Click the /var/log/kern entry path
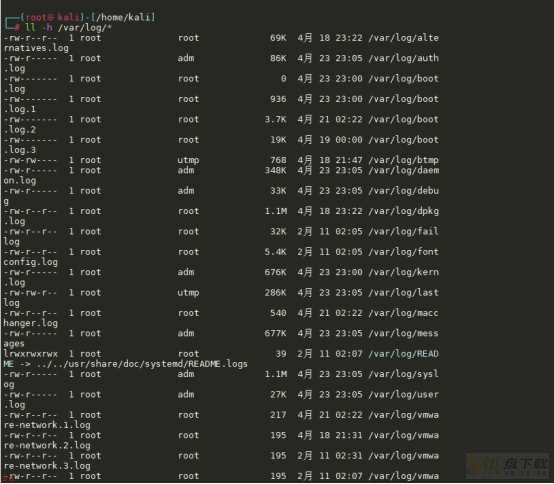 click(403, 272)
